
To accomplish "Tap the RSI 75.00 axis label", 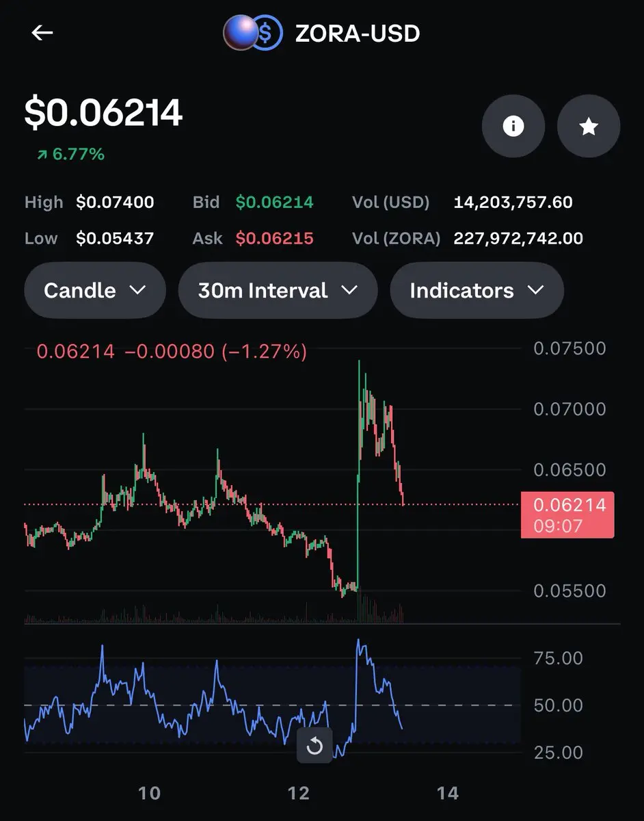I will click(559, 658).
